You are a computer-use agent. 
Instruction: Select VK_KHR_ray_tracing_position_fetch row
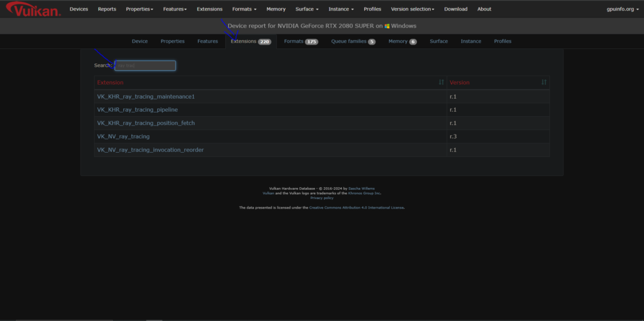tap(322, 123)
